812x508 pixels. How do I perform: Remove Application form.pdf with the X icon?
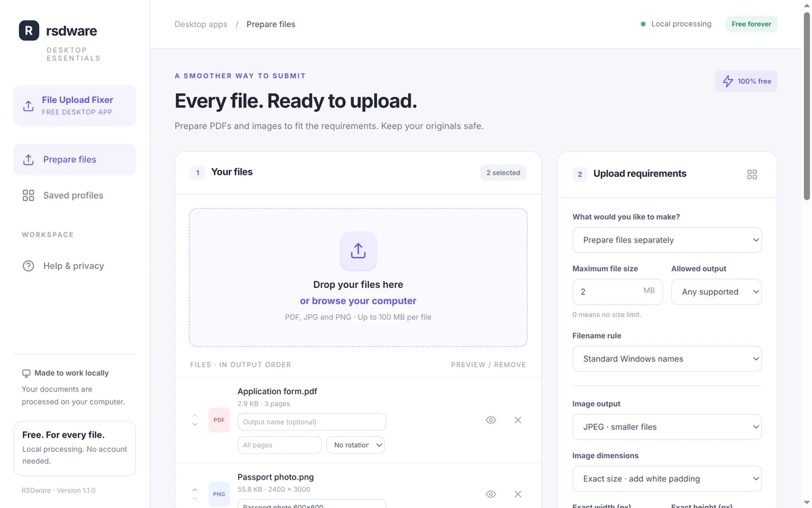click(x=518, y=420)
